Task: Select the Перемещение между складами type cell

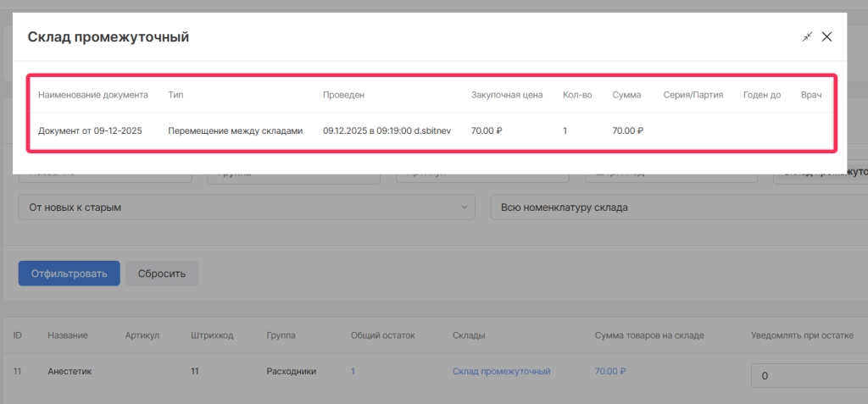Action: 235,131
